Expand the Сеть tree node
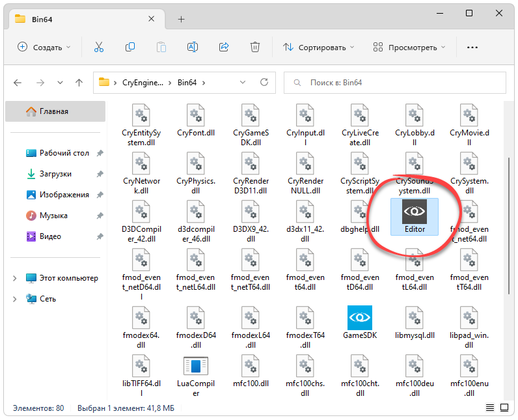Image resolution: width=518 pixels, height=420 pixels. click(x=15, y=299)
